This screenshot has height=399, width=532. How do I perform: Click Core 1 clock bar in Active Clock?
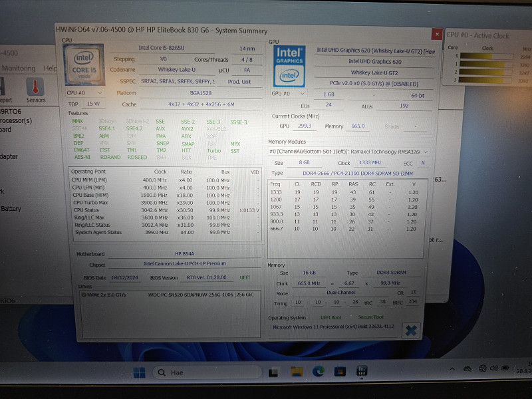tap(485, 64)
